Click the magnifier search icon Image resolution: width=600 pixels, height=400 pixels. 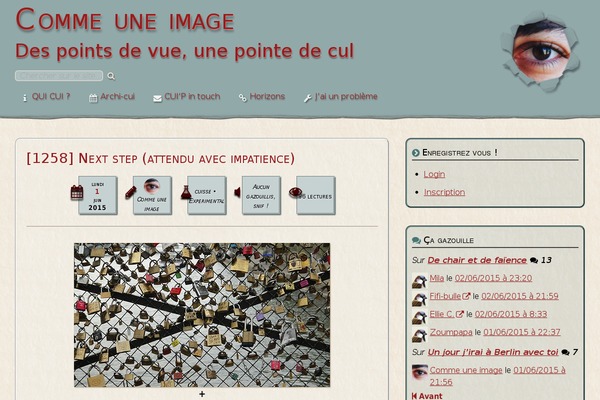click(111, 76)
